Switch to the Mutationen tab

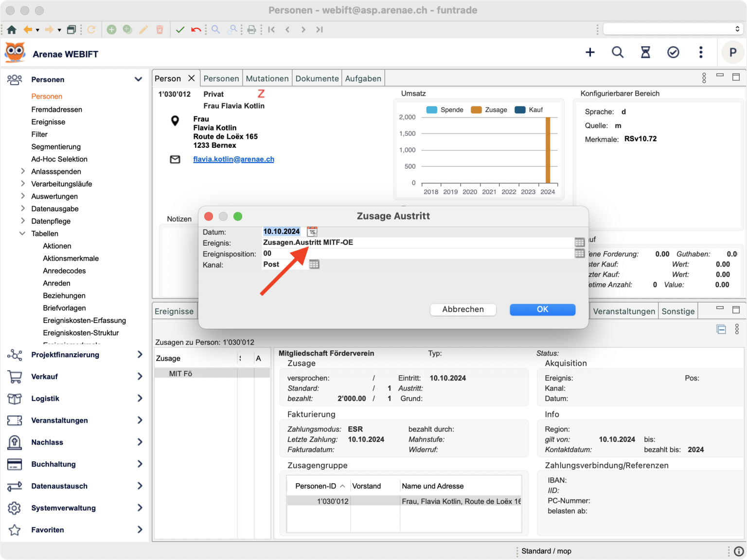coord(267,78)
